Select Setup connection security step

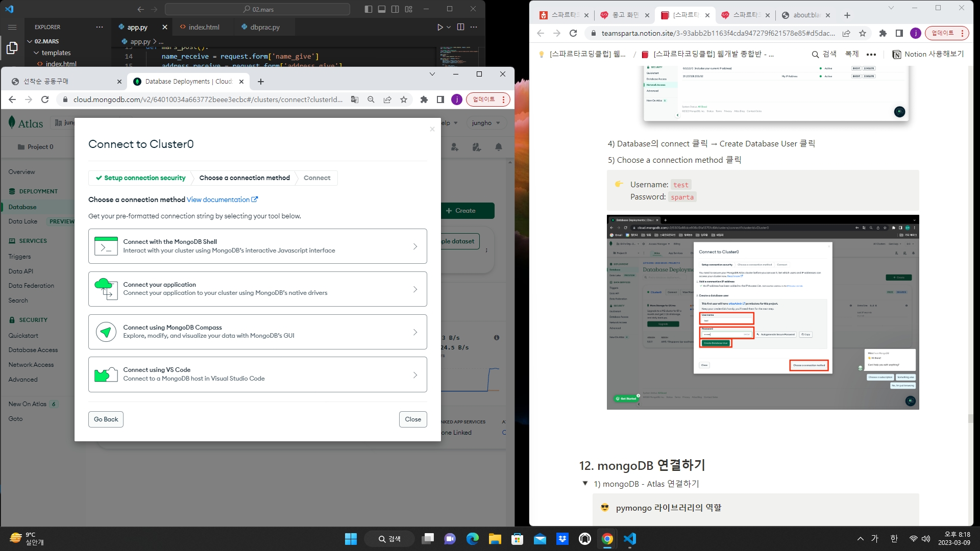(x=141, y=178)
